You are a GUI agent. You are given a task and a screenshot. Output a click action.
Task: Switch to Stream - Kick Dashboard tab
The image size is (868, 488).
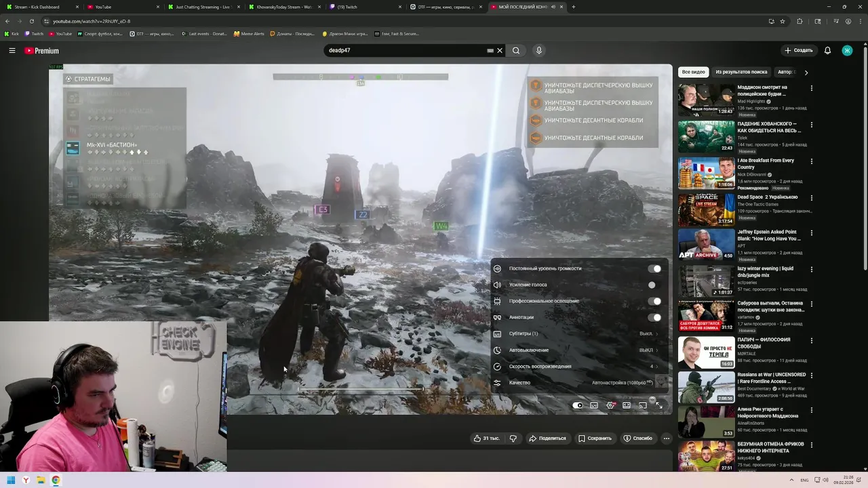[x=41, y=7]
